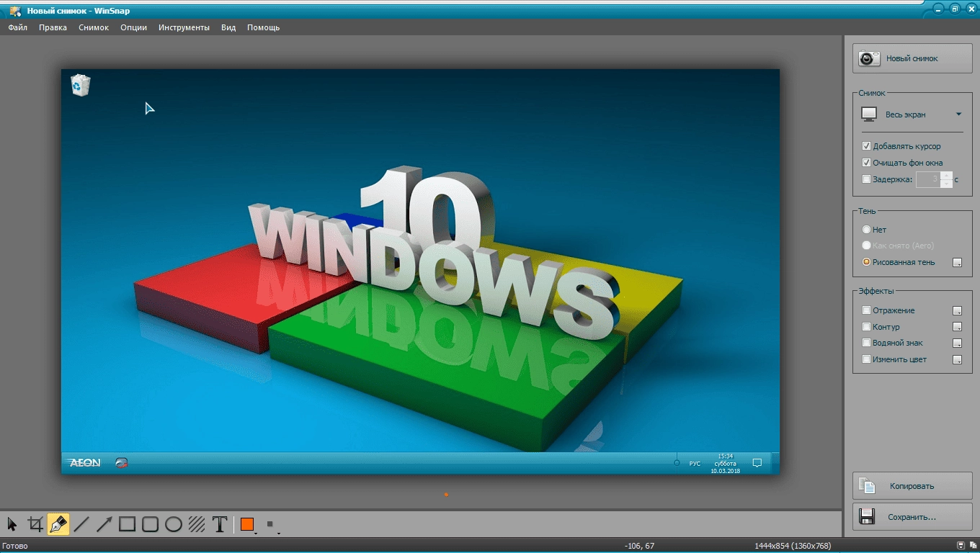The width and height of the screenshot is (980, 553).
Task: Select the arrow pointer selection tool
Action: click(x=12, y=524)
